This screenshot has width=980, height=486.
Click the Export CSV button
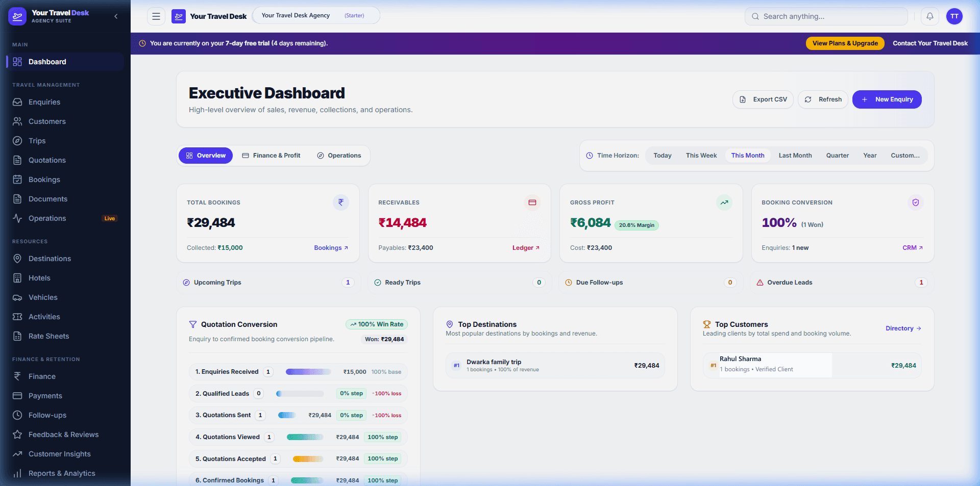click(x=763, y=99)
